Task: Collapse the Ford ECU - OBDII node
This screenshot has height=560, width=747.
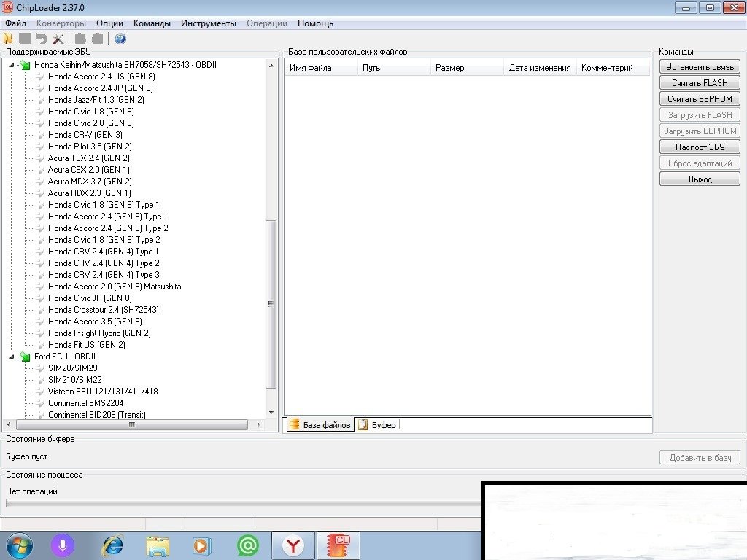Action: 12,357
